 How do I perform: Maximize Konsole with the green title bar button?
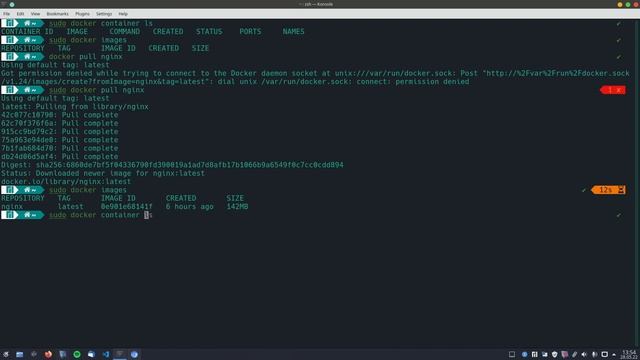(x=628, y=4)
